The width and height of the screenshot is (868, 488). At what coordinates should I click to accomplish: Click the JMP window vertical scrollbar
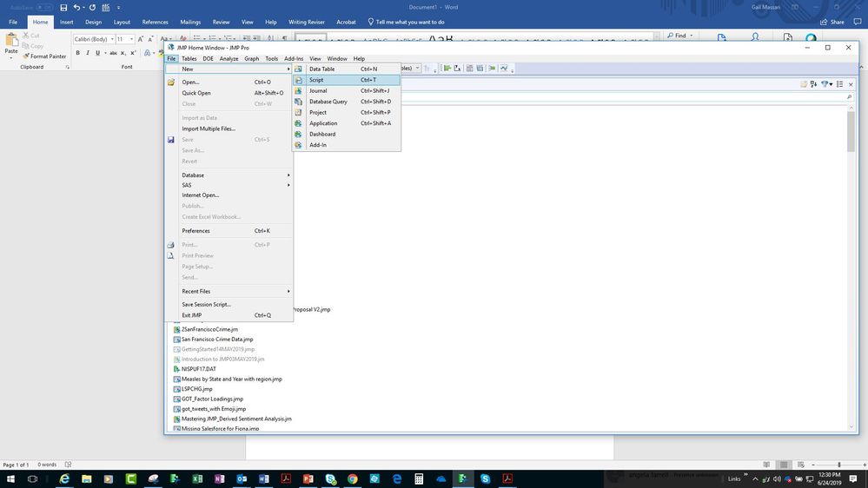click(851, 131)
